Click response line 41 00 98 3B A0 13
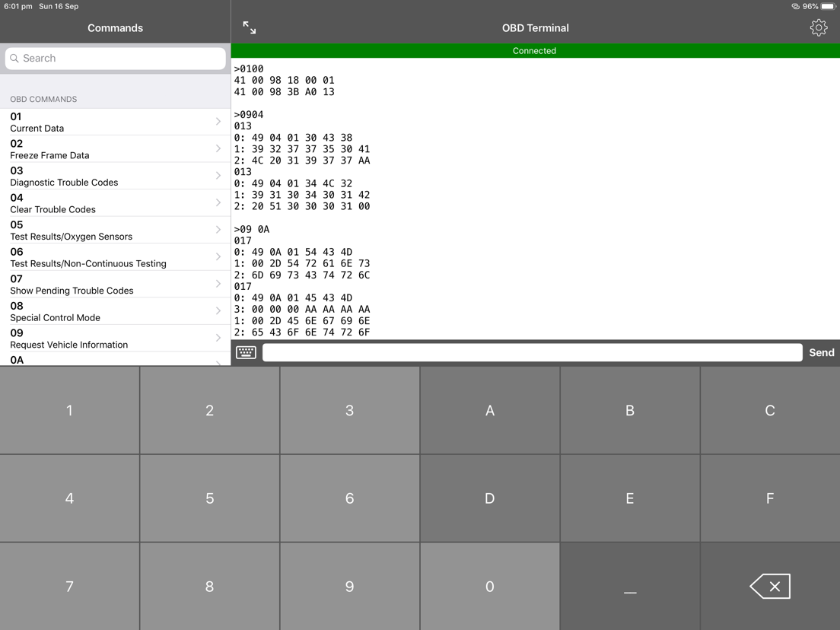This screenshot has height=630, width=840. point(284,91)
